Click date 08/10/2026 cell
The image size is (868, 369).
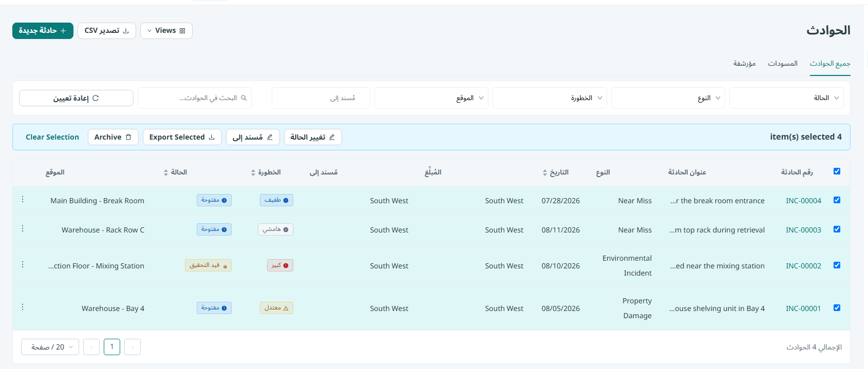[x=560, y=266]
